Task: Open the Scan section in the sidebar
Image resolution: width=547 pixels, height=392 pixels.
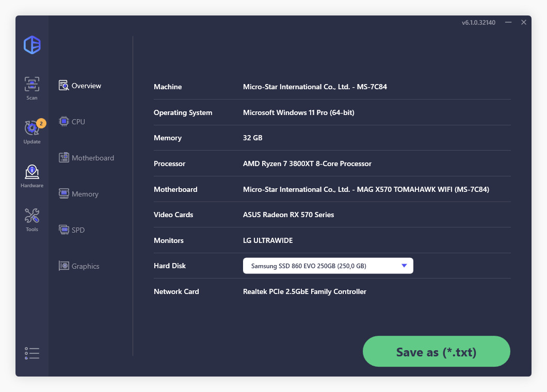Action: coord(31,87)
